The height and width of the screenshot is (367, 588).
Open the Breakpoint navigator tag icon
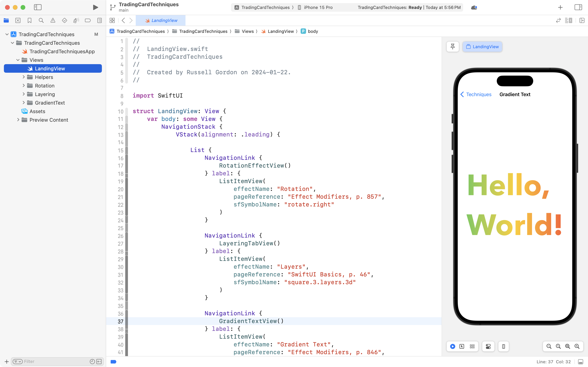(x=88, y=20)
